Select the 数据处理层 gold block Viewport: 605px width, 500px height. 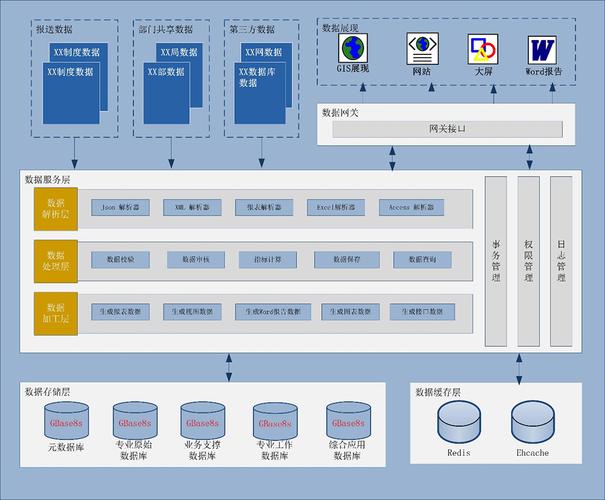point(56,261)
